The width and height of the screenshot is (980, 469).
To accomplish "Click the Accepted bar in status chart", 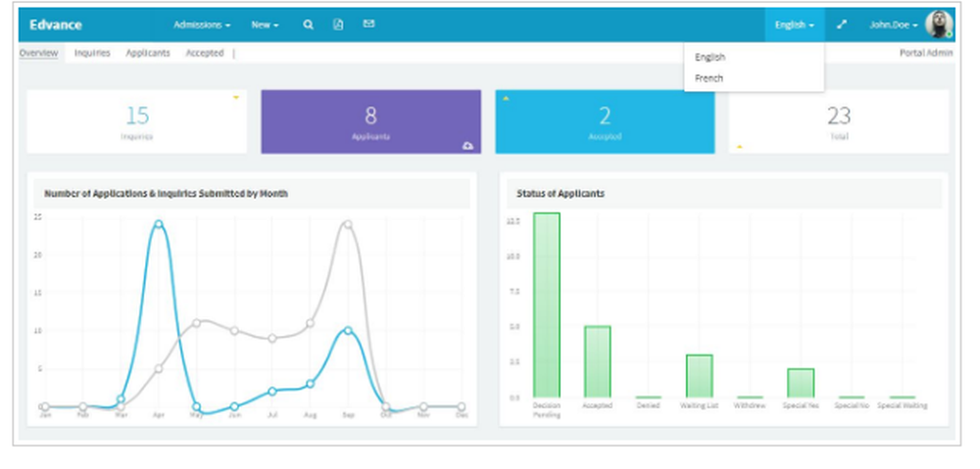I will point(598,361).
